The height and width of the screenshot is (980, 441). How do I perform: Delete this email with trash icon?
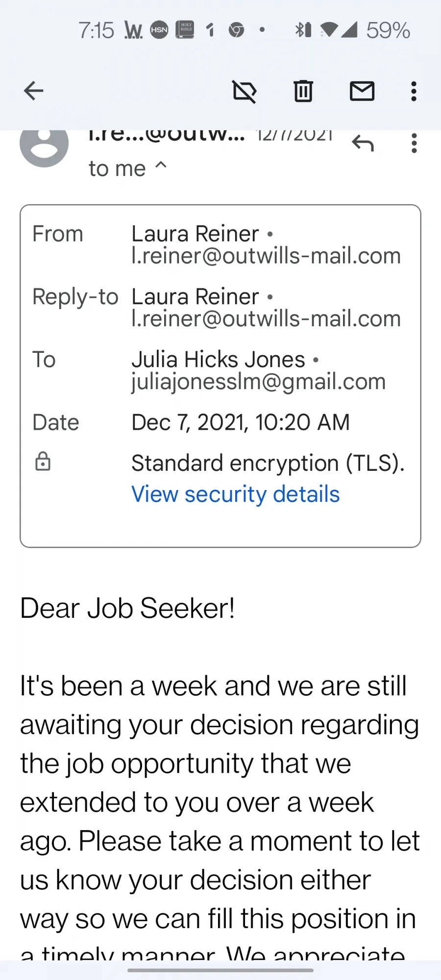(303, 91)
